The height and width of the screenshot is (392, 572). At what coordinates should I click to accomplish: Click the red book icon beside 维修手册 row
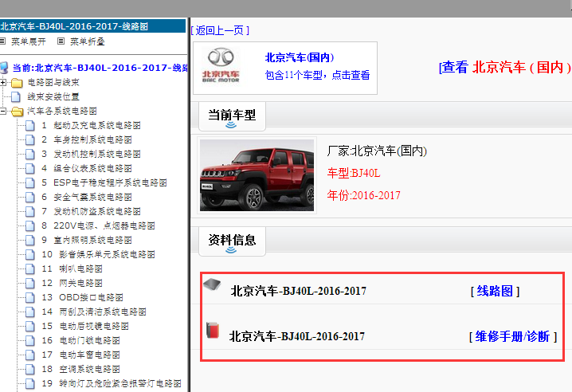[213, 330]
